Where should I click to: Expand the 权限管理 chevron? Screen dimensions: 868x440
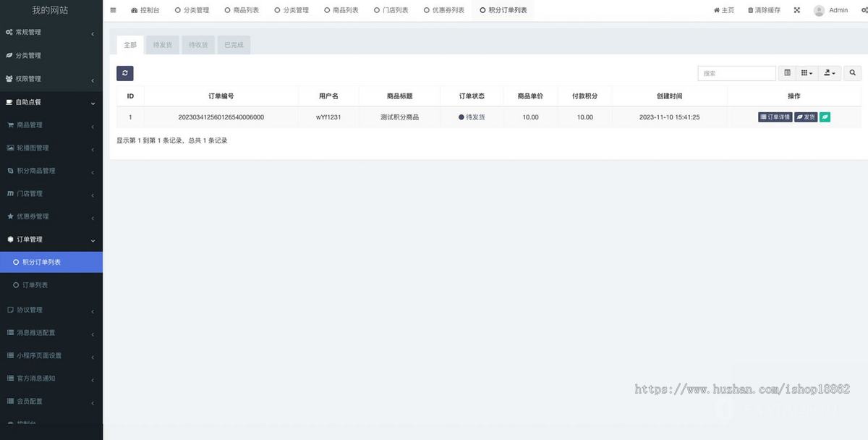click(x=93, y=80)
